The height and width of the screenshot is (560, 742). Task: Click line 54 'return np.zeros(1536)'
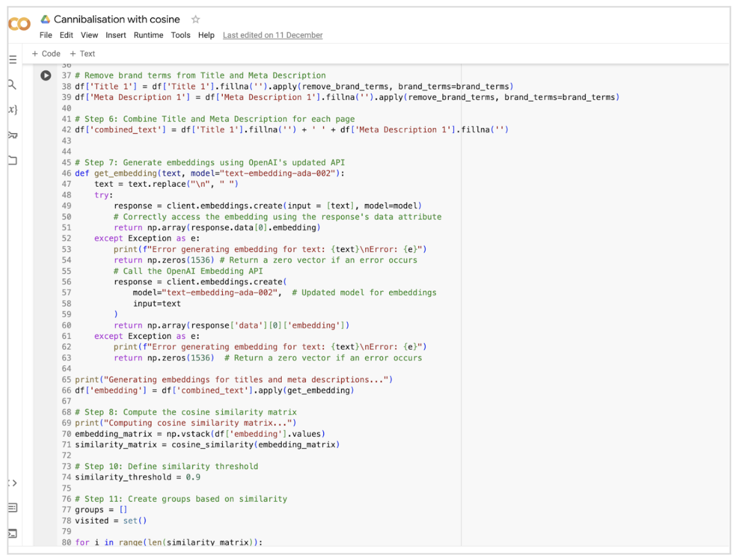[265, 260]
